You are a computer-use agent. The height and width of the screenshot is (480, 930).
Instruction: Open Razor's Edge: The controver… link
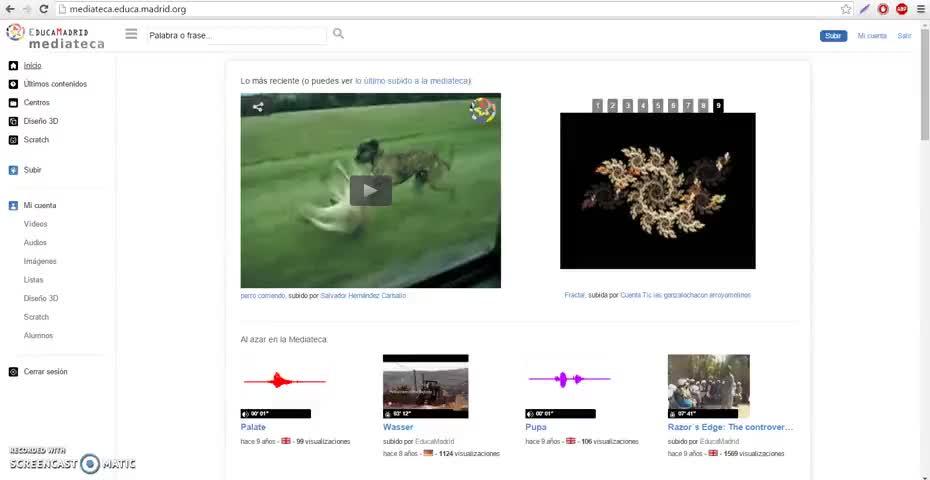730,427
